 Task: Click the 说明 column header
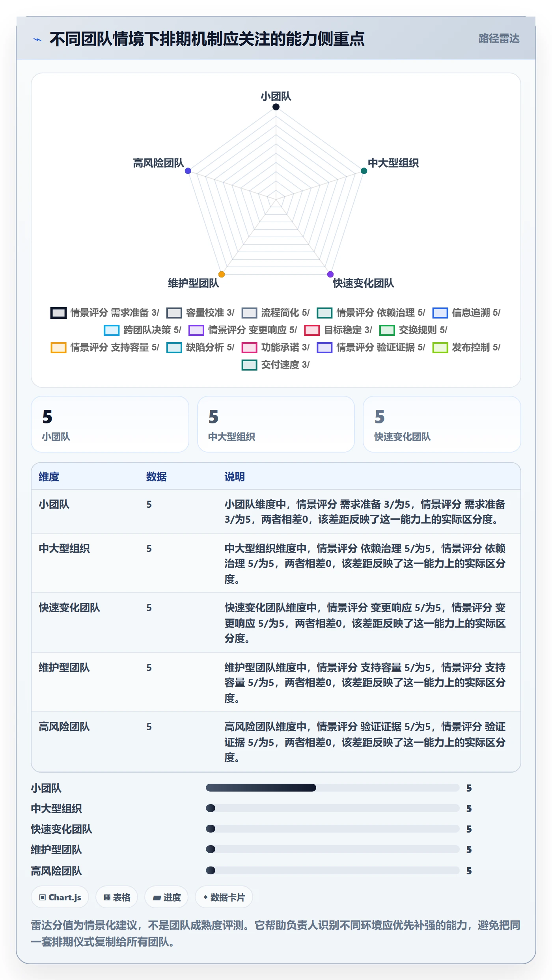(235, 477)
